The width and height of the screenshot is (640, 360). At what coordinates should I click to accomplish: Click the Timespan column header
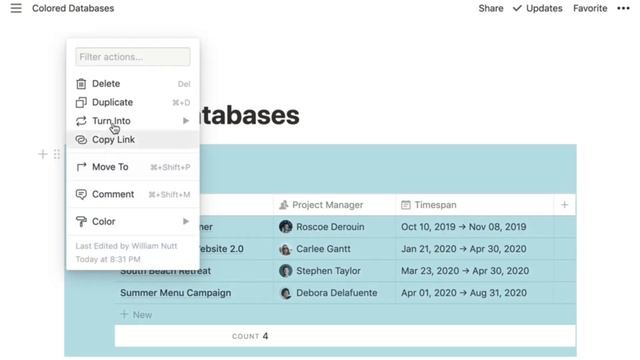pyautogui.click(x=474, y=205)
